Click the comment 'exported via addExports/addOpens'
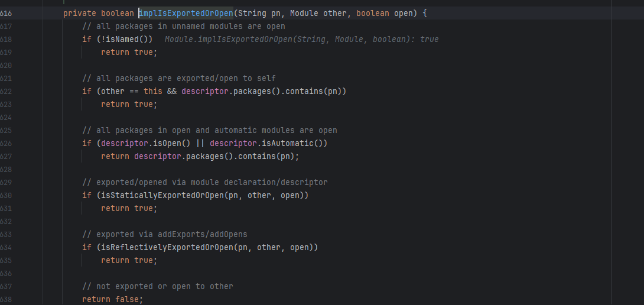Viewport: 644px width, 305px height. click(x=165, y=234)
